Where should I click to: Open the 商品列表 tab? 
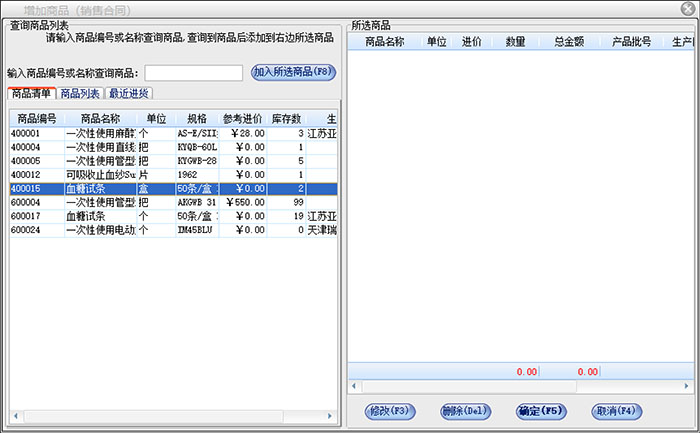80,93
